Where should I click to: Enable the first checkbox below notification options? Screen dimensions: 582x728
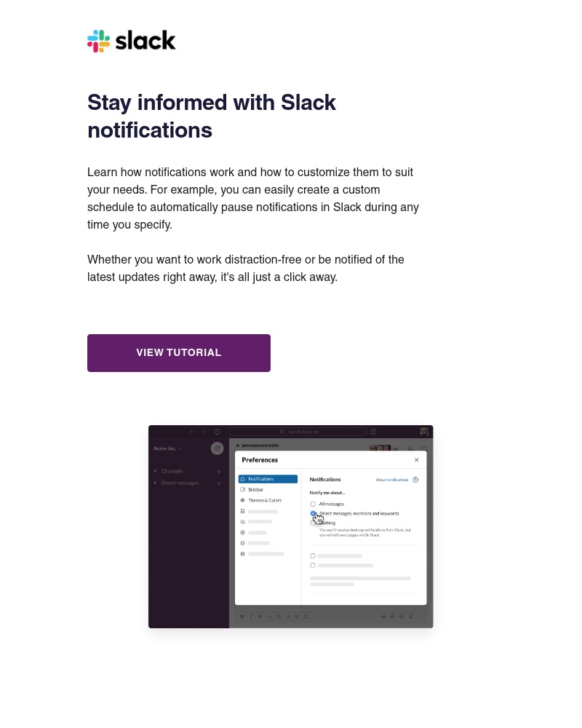point(313,555)
